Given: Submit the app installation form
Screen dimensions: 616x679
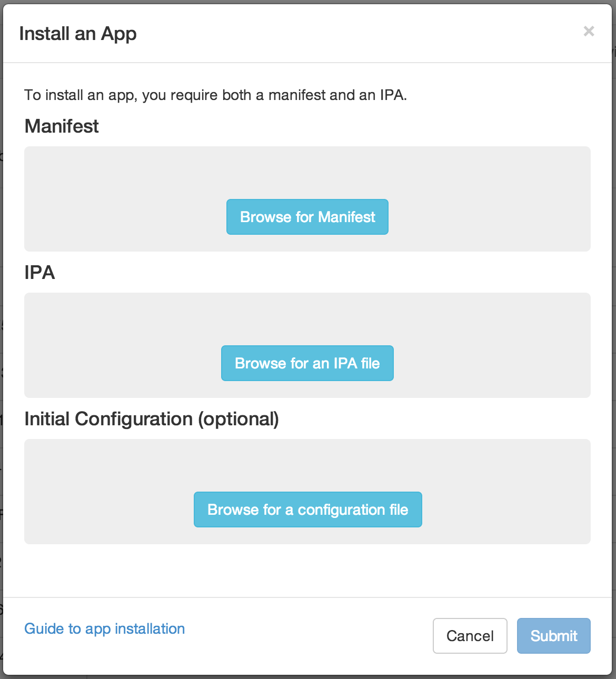Looking at the screenshot, I should (x=553, y=636).
